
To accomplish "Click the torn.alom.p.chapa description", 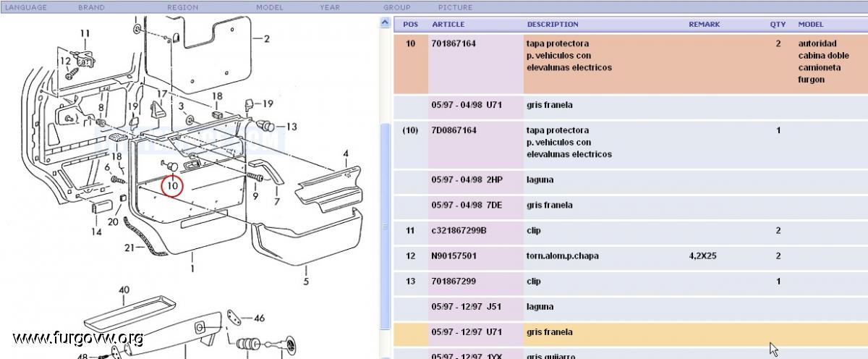I will [563, 255].
